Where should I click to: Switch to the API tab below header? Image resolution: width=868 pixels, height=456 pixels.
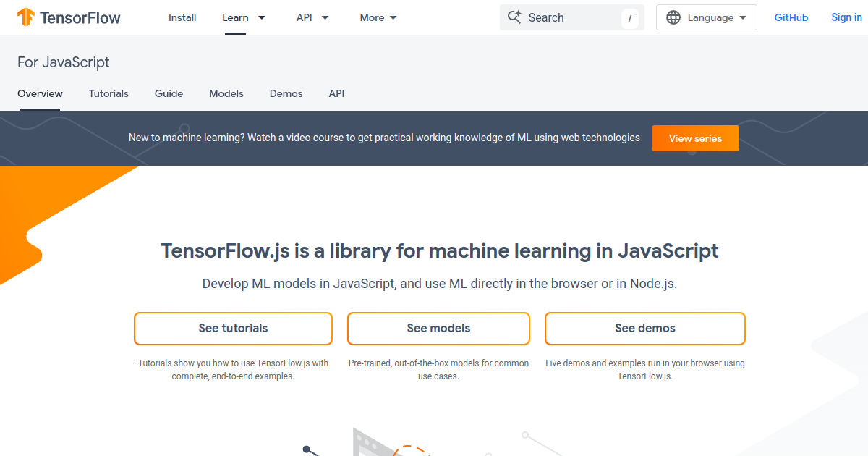(336, 93)
